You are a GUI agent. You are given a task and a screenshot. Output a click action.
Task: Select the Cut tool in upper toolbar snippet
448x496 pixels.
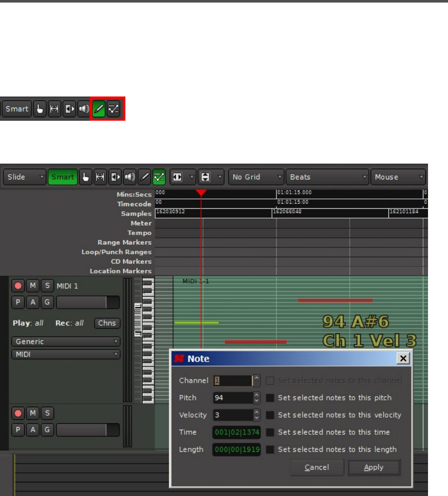coord(69,109)
